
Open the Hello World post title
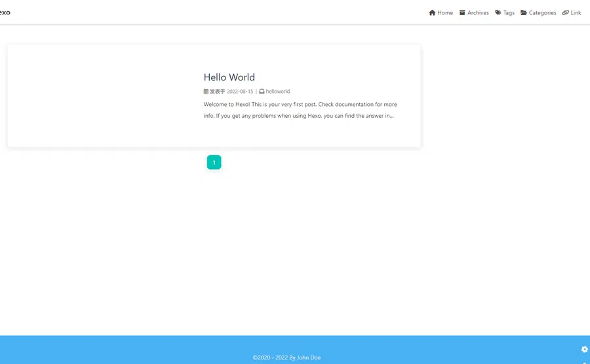(x=229, y=77)
